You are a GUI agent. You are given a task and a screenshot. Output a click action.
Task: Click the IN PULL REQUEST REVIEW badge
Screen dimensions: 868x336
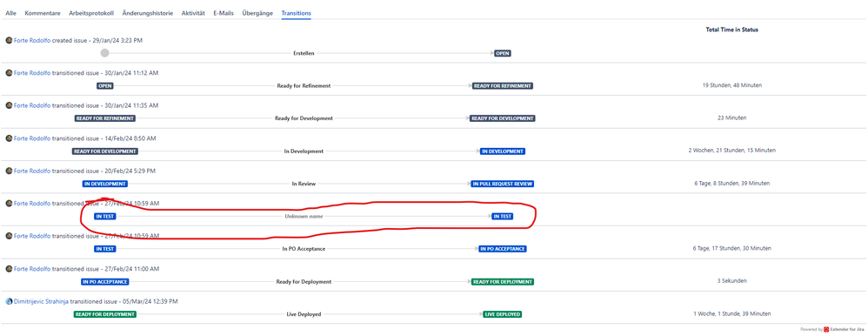pyautogui.click(x=503, y=184)
